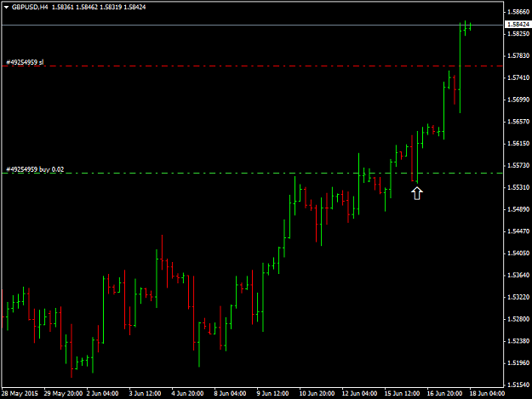Click the 1.51540 price scale value
The width and height of the screenshot is (532, 399).
518,385
